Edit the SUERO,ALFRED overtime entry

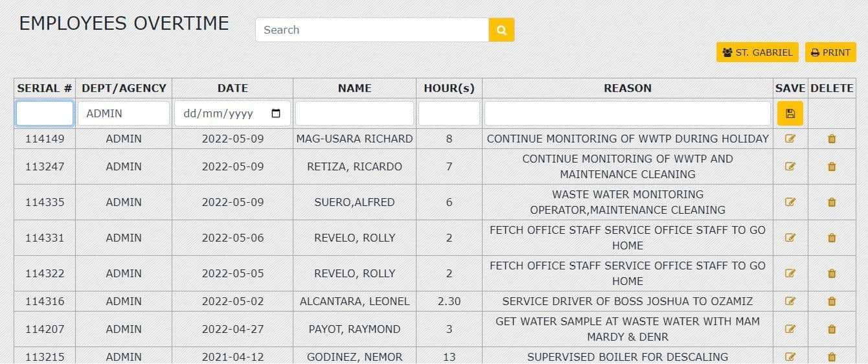click(790, 202)
